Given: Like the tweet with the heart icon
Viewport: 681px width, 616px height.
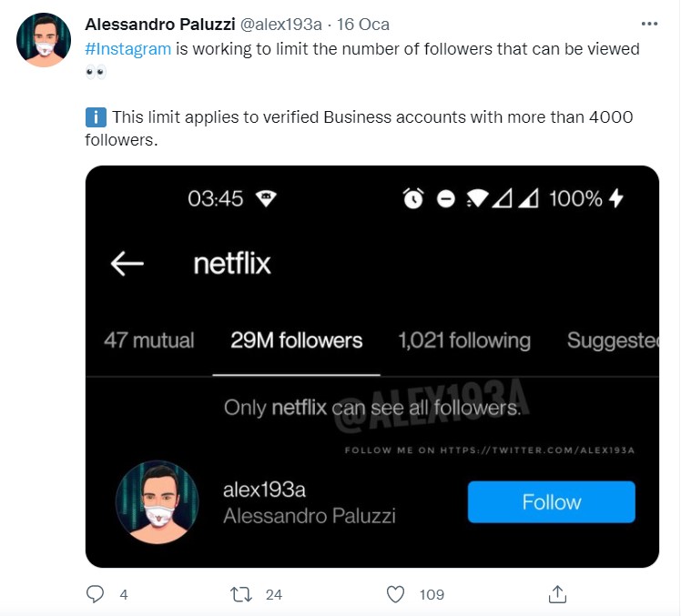Looking at the screenshot, I should coord(395,594).
